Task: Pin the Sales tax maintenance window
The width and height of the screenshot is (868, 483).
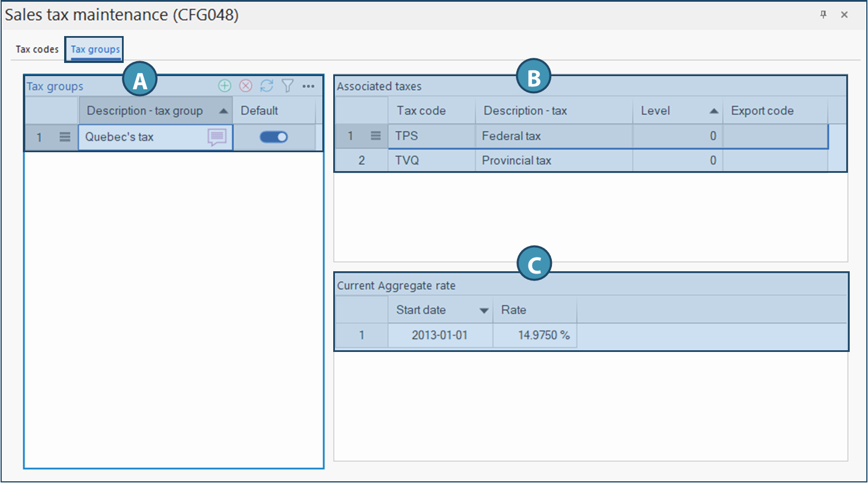Action: pyautogui.click(x=823, y=15)
